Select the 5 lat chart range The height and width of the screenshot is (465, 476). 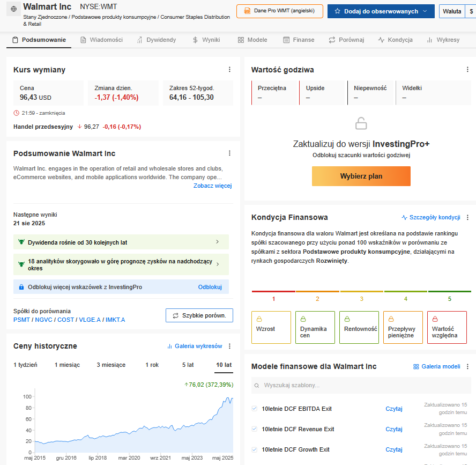click(188, 365)
